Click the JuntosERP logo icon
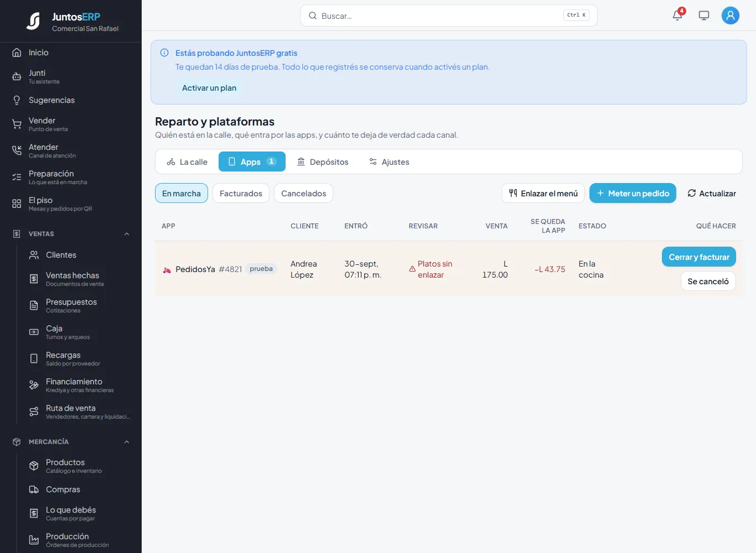 [x=33, y=21]
